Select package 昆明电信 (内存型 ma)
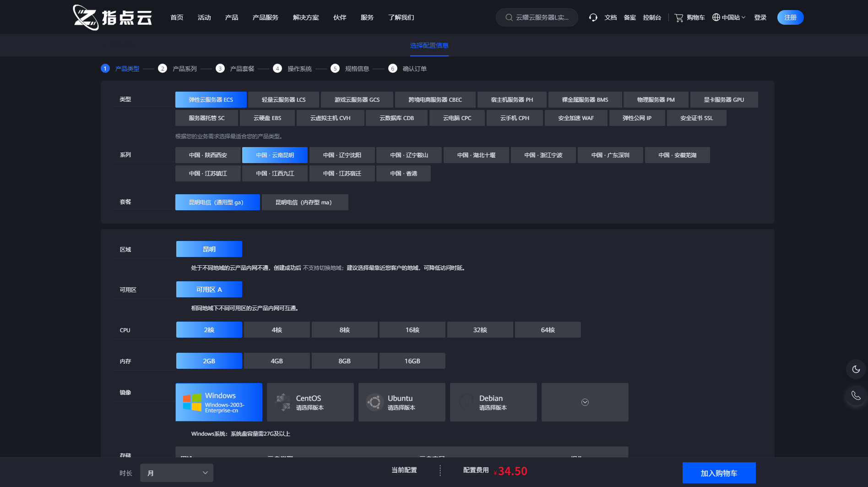The width and height of the screenshot is (868, 487). click(x=305, y=202)
